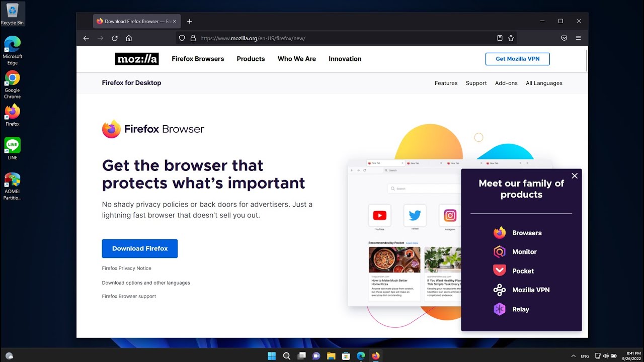644x362 pixels.
Task: Open the Firefox hamburger application menu
Action: 579,38
